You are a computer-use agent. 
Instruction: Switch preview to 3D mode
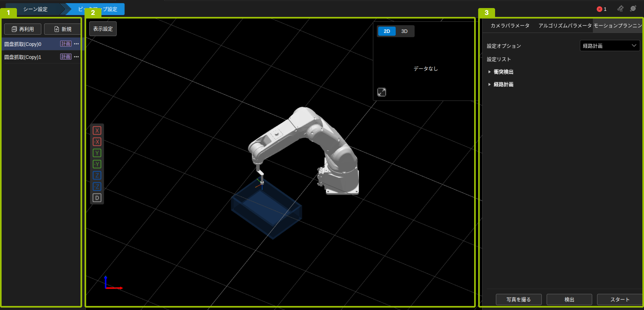404,31
